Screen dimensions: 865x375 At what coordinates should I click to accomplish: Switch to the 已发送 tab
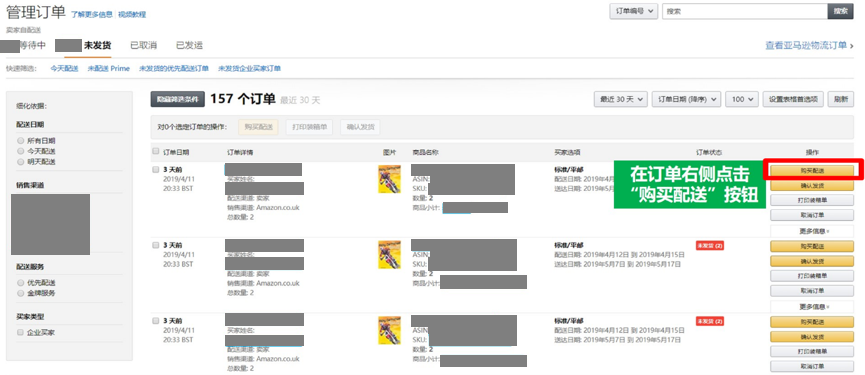tap(189, 45)
